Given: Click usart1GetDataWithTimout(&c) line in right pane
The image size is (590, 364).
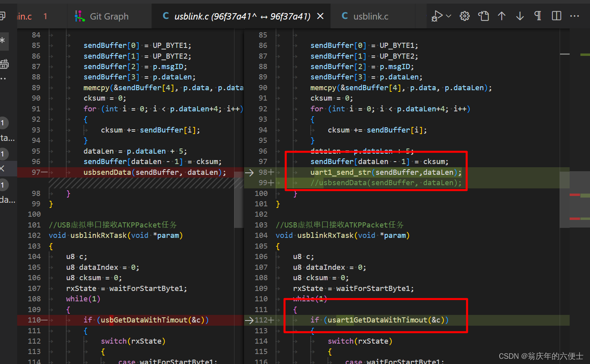Looking at the screenshot, I should coord(379,320).
